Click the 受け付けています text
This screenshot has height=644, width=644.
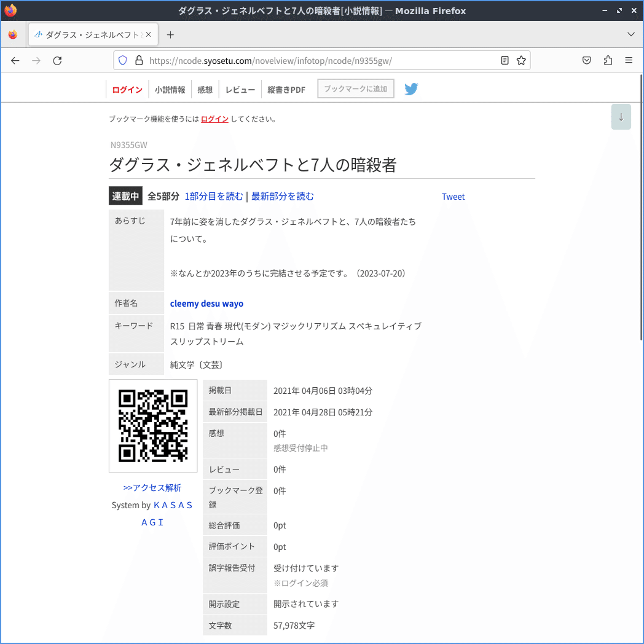(306, 568)
